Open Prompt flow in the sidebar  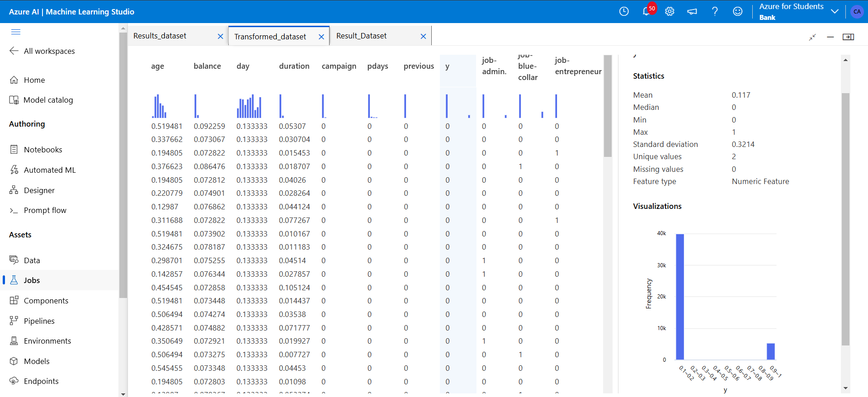point(45,210)
